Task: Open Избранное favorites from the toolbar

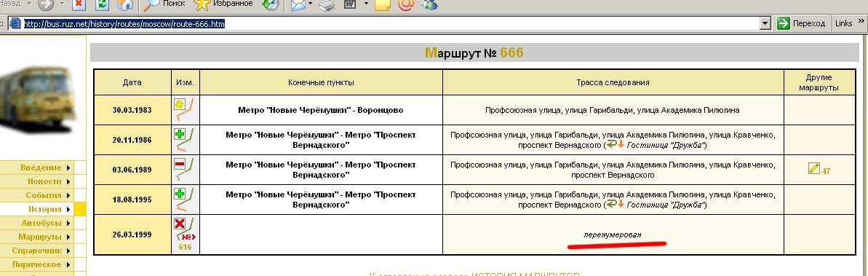Action: point(223,4)
